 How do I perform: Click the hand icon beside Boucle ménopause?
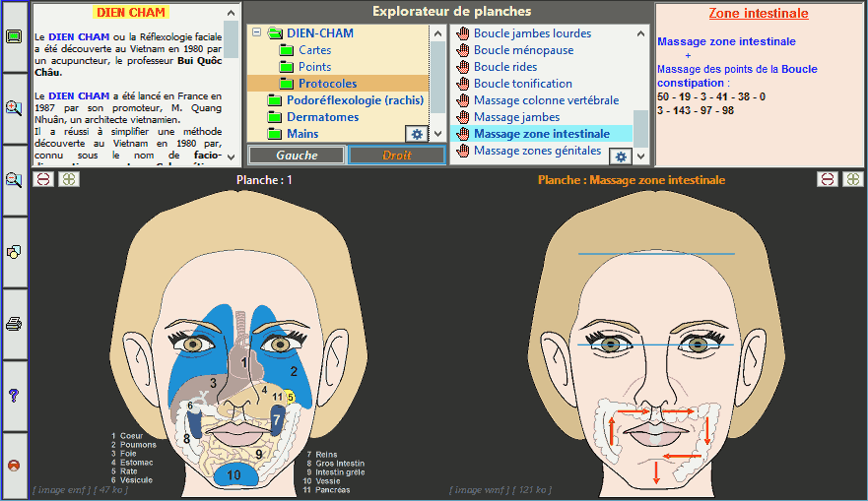click(463, 50)
